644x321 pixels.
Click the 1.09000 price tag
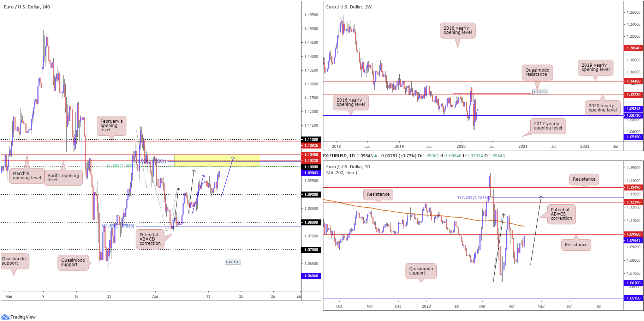tap(311, 194)
